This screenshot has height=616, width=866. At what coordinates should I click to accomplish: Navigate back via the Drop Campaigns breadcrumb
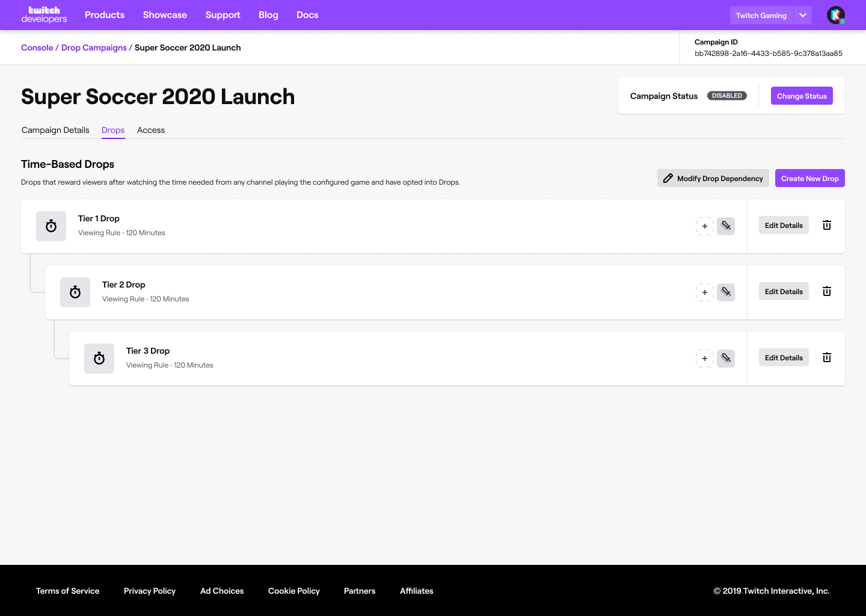click(x=94, y=47)
